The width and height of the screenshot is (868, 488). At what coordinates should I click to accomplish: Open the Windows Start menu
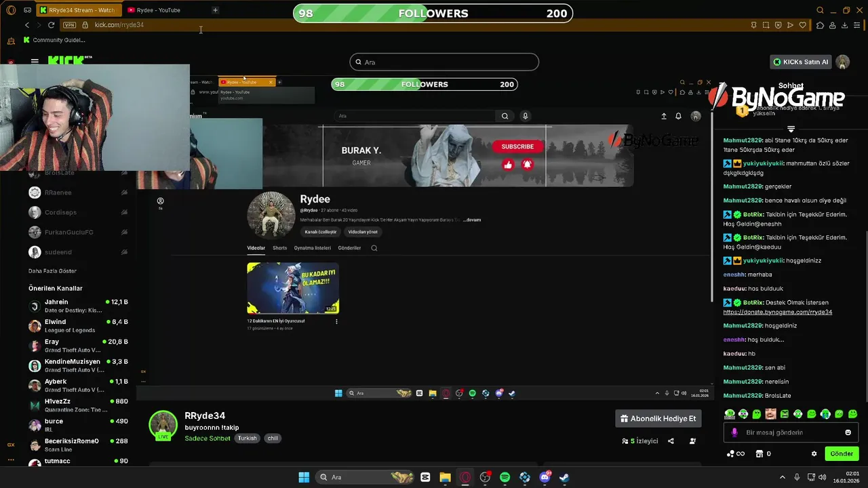304,477
